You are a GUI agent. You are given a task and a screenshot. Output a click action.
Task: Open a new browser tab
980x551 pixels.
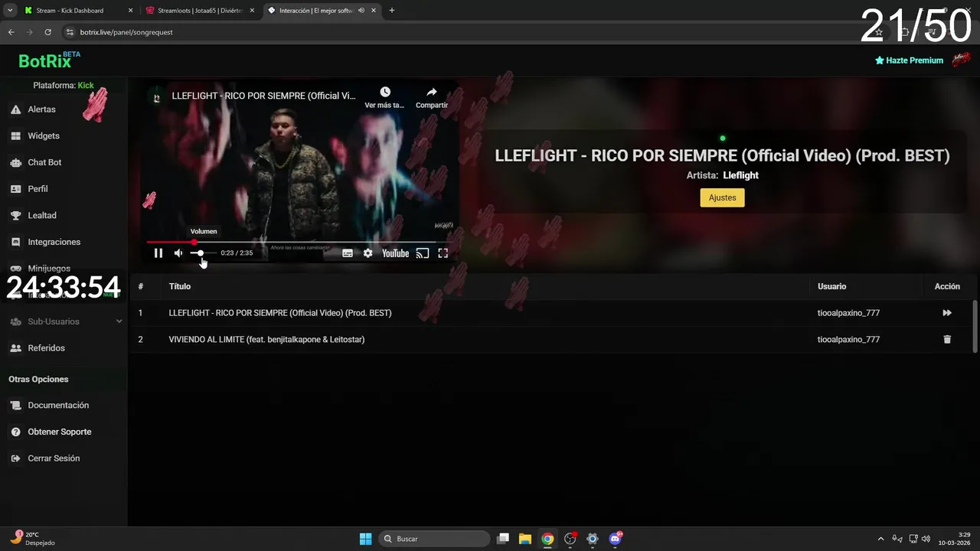pyautogui.click(x=392, y=11)
